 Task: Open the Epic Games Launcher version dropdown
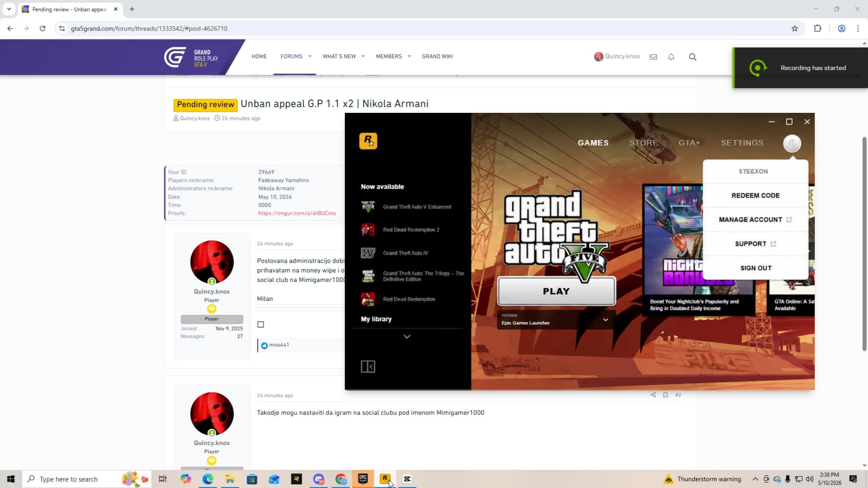pos(556,320)
